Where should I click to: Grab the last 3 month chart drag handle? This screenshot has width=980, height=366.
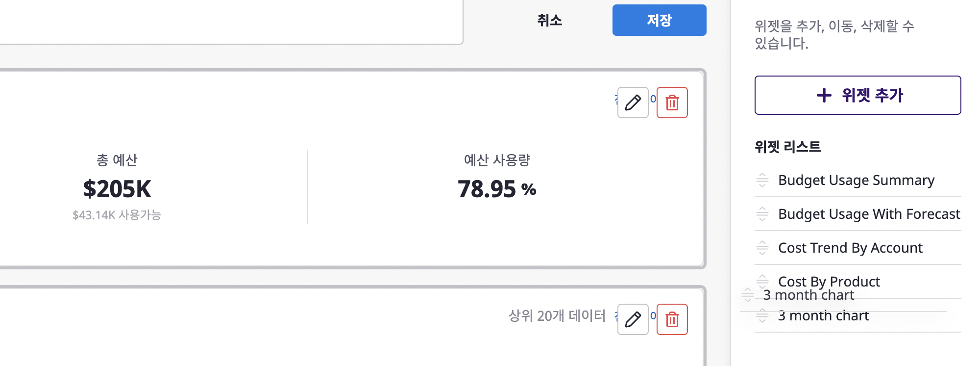tap(762, 315)
